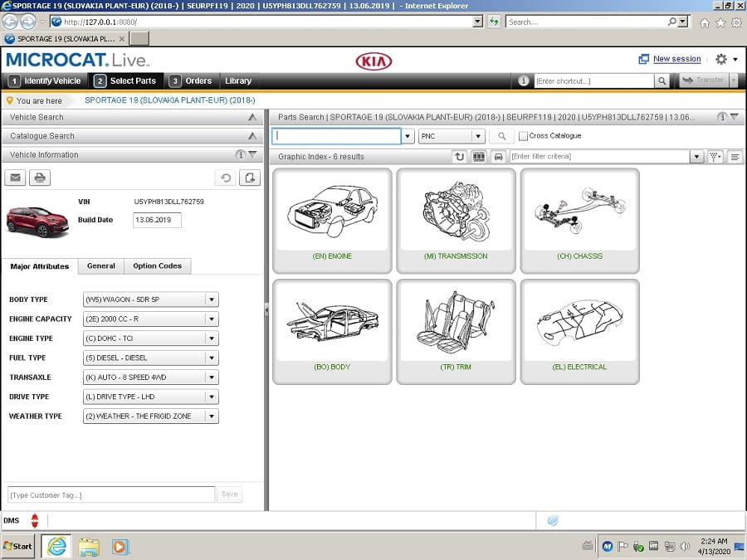Click the Save customer tag button
747x560 pixels.
coord(229,494)
